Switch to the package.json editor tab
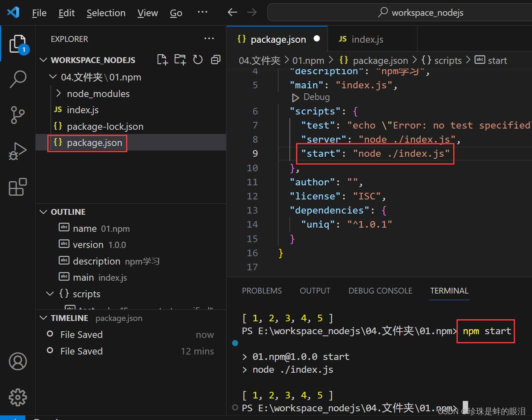Viewport: 532px width, 420px height. pos(277,39)
